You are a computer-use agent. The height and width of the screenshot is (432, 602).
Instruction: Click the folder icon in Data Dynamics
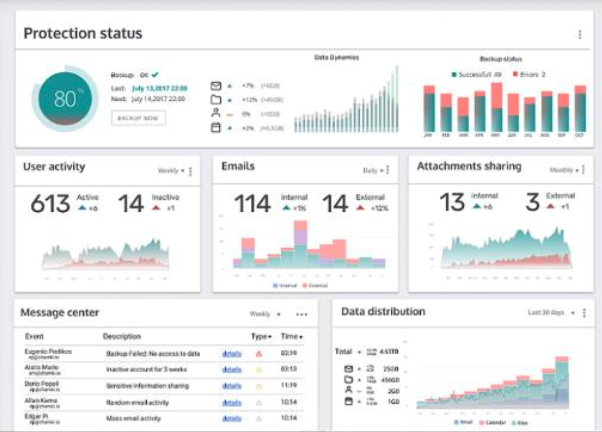coord(216,100)
